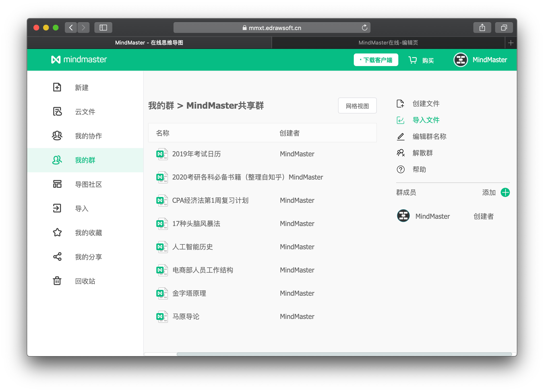Click the mindmaster logo in header

coord(79,60)
